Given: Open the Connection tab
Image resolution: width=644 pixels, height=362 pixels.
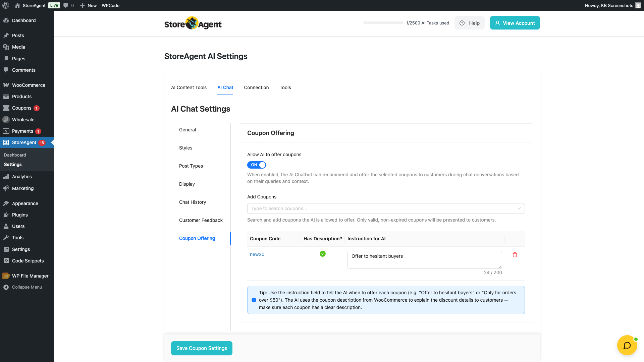Looking at the screenshot, I should coord(256,87).
